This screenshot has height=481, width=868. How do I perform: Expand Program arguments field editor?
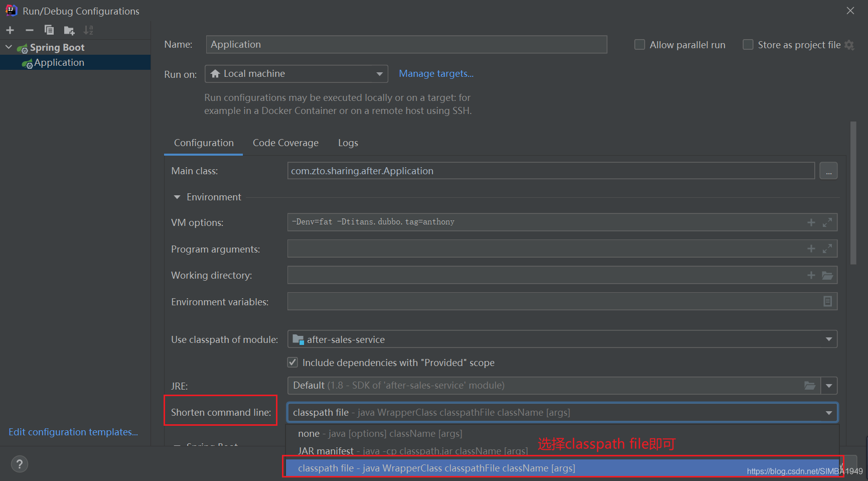827,249
